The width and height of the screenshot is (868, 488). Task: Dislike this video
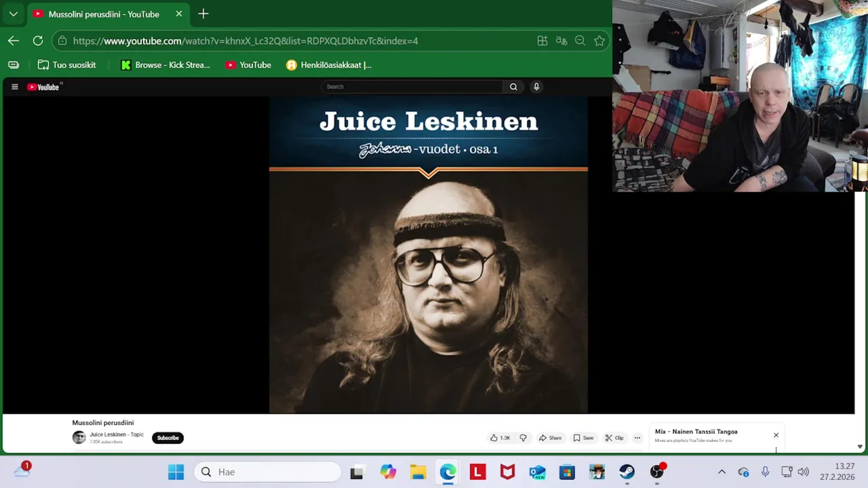click(523, 438)
